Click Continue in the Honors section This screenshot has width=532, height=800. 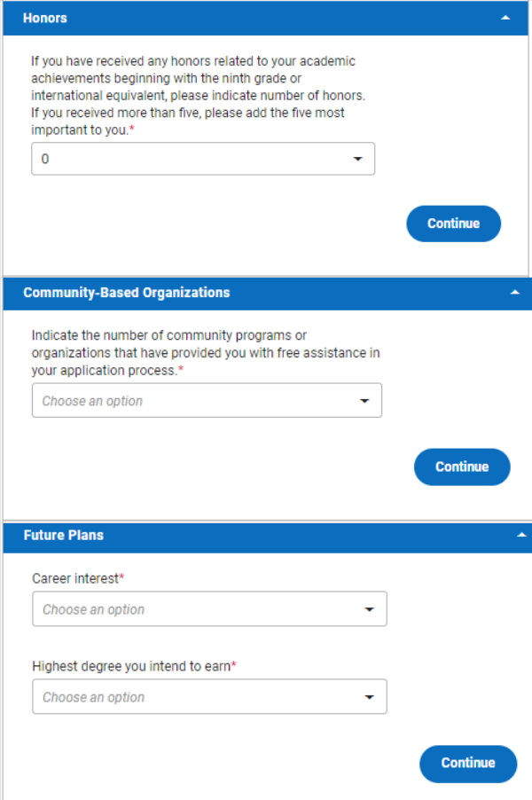(x=453, y=224)
